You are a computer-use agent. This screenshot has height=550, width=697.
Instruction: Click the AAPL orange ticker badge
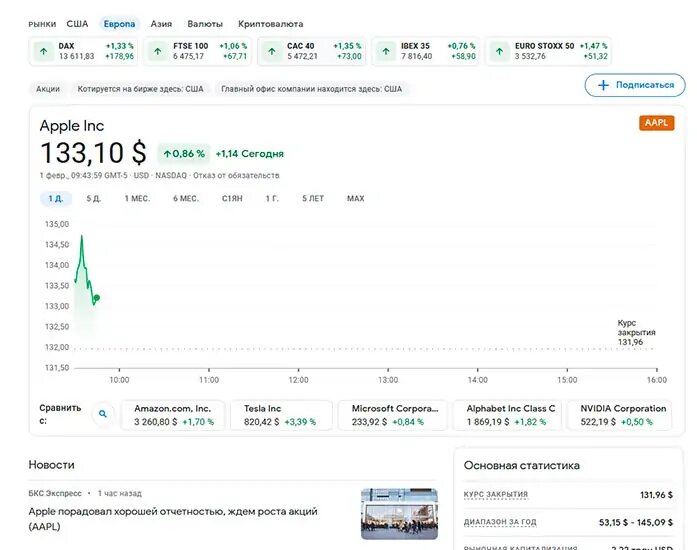[656, 123]
